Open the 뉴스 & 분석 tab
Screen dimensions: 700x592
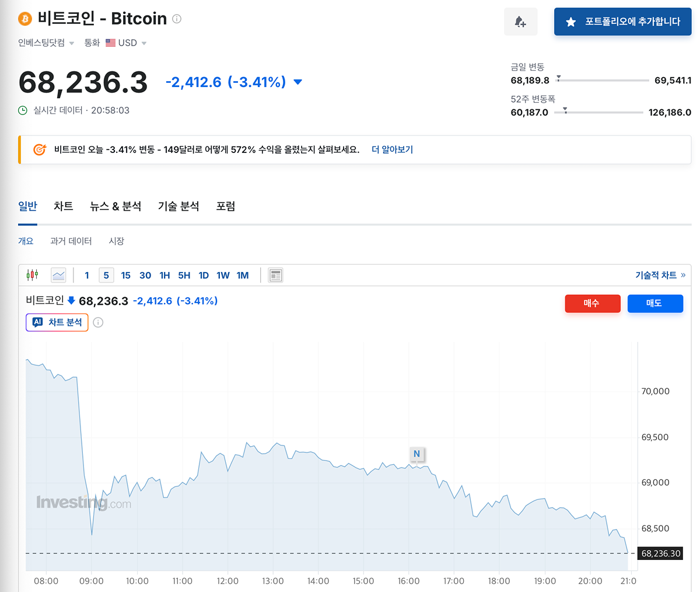tap(116, 206)
